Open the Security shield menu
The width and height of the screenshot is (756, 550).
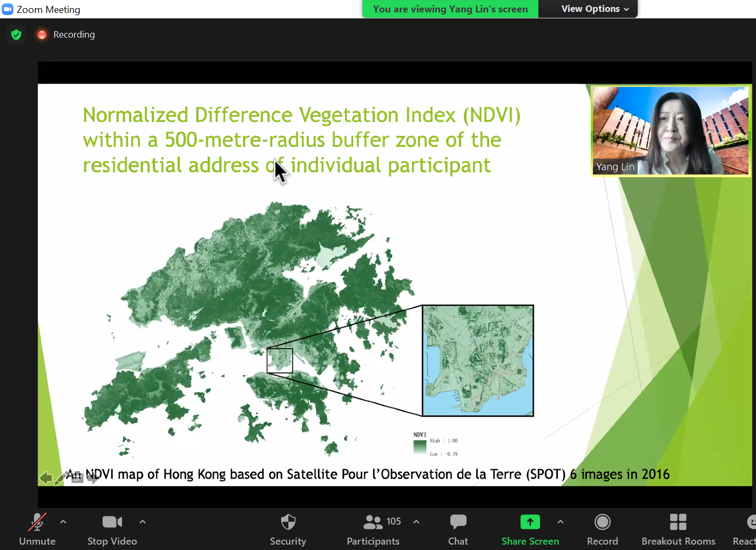288,529
